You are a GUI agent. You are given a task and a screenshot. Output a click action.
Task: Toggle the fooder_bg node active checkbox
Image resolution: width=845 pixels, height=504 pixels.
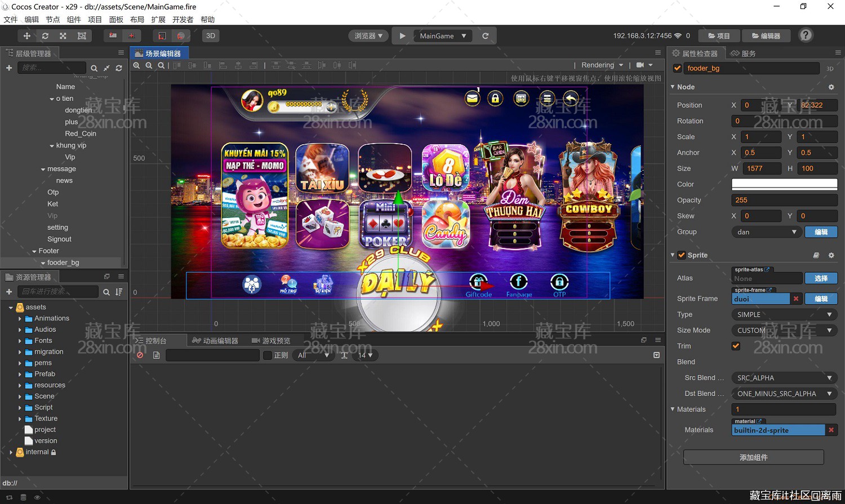pyautogui.click(x=677, y=68)
